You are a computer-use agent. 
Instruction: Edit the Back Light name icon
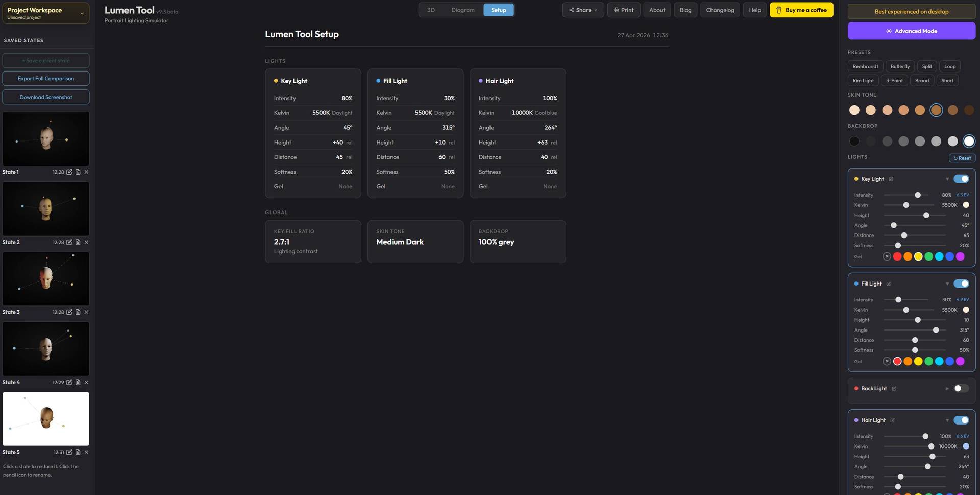click(x=894, y=389)
